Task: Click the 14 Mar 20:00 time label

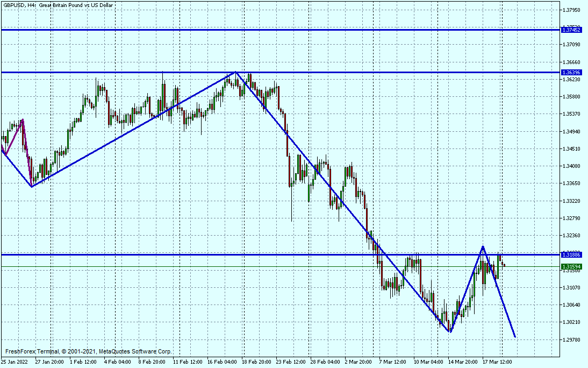Action: (463, 362)
